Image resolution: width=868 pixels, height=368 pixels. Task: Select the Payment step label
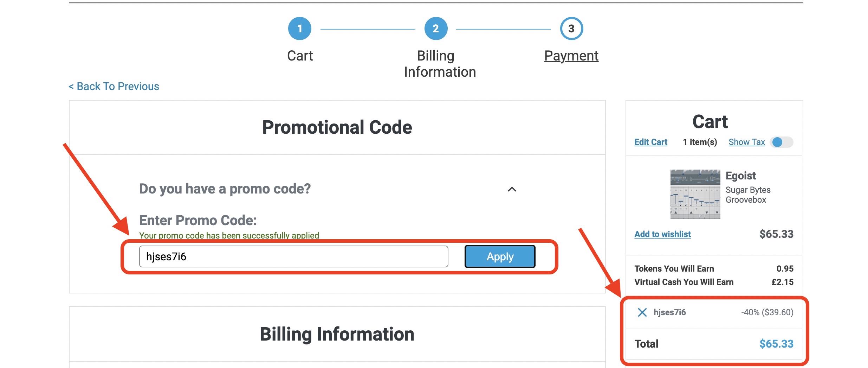(x=571, y=56)
